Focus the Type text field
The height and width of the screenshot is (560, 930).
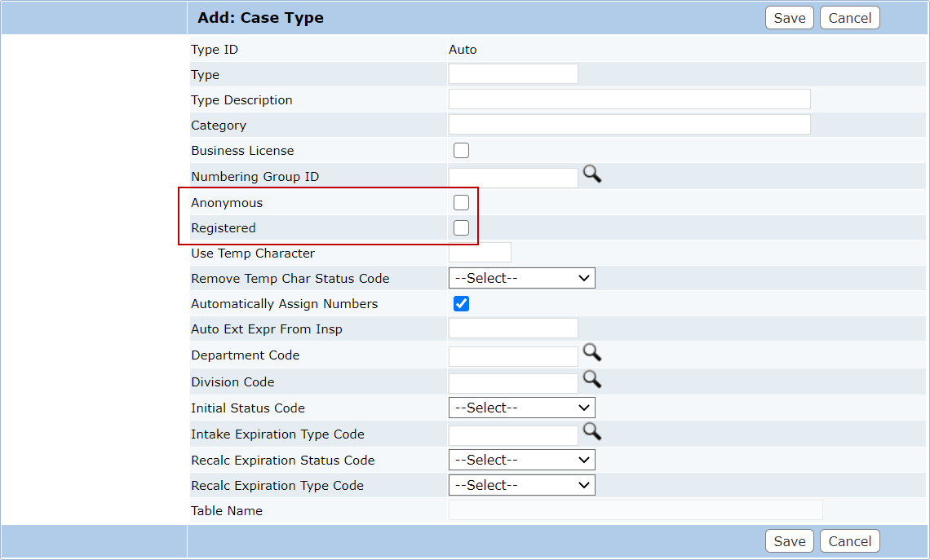pos(513,75)
